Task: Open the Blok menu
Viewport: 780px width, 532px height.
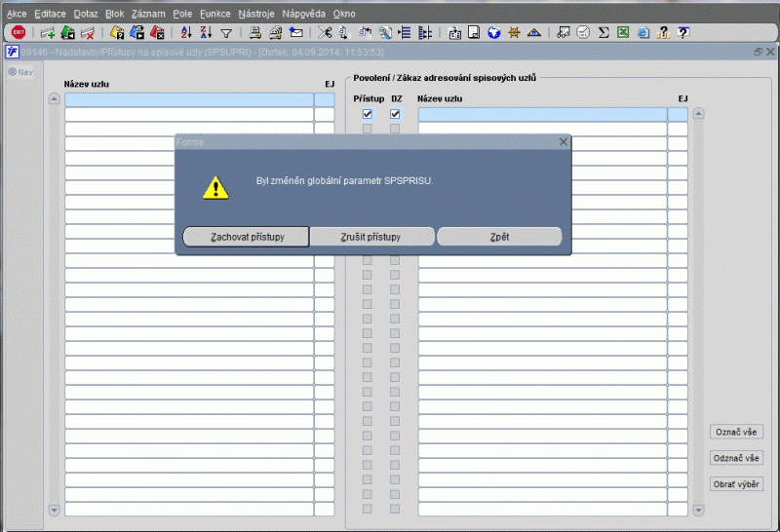Action: click(115, 14)
